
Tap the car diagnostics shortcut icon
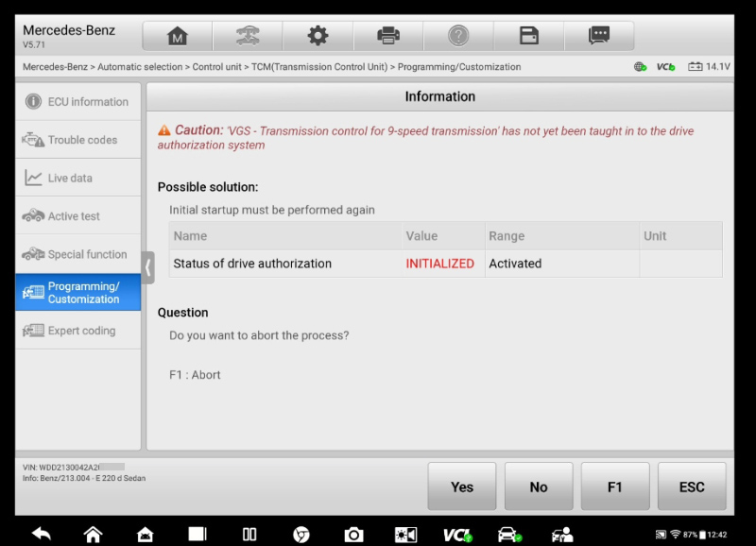pos(509,534)
